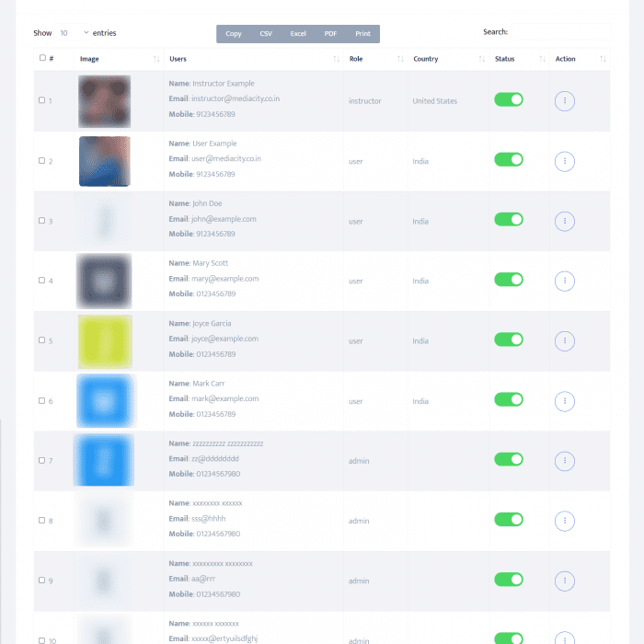644x644 pixels.
Task: Check the select-all checkbox in header
Action: pyautogui.click(x=42, y=58)
